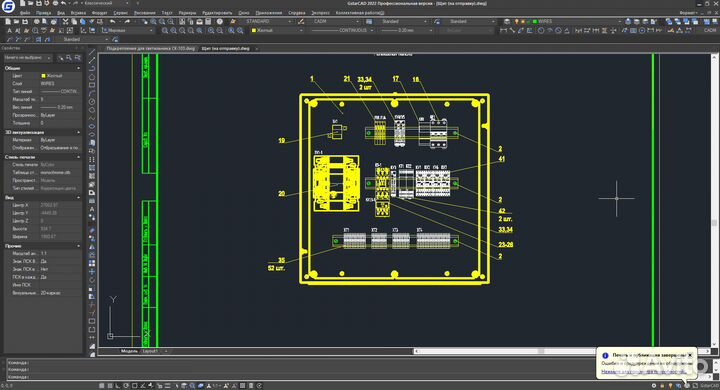
Task: Click yellow swatch in color toolbar dropdown
Action: [253, 30]
